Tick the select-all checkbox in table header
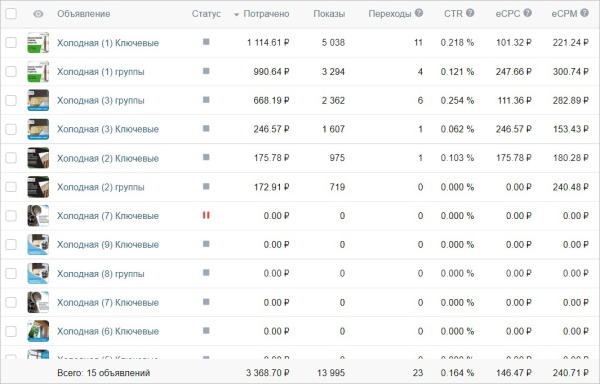The height and width of the screenshot is (384, 600). (x=11, y=14)
